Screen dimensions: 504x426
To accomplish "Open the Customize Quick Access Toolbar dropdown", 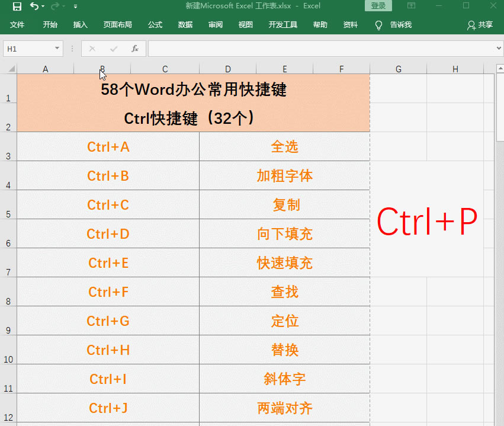I will (75, 6).
